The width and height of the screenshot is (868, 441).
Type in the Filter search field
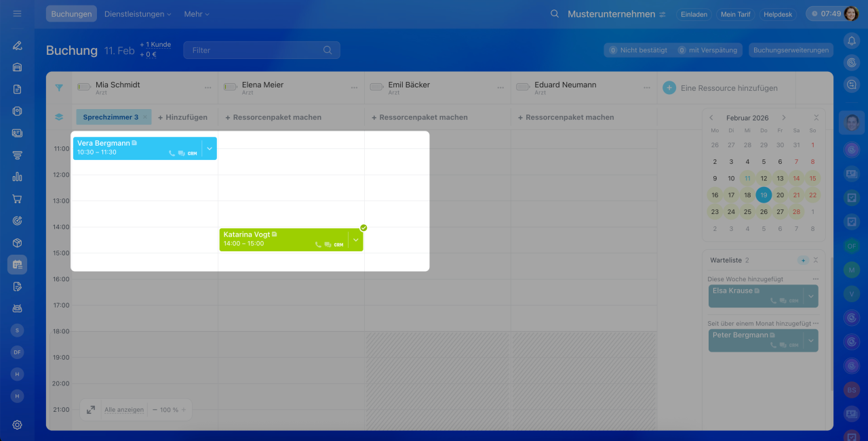tap(254, 50)
